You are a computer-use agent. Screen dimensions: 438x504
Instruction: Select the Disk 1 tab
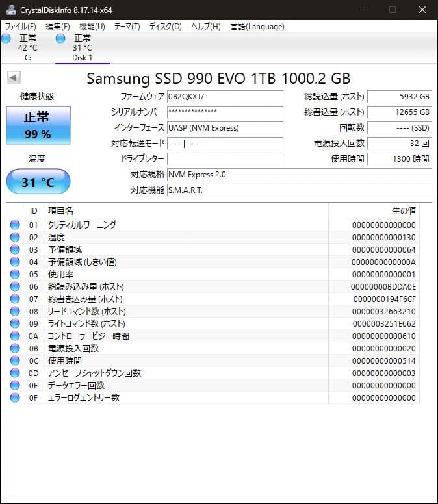tap(83, 47)
